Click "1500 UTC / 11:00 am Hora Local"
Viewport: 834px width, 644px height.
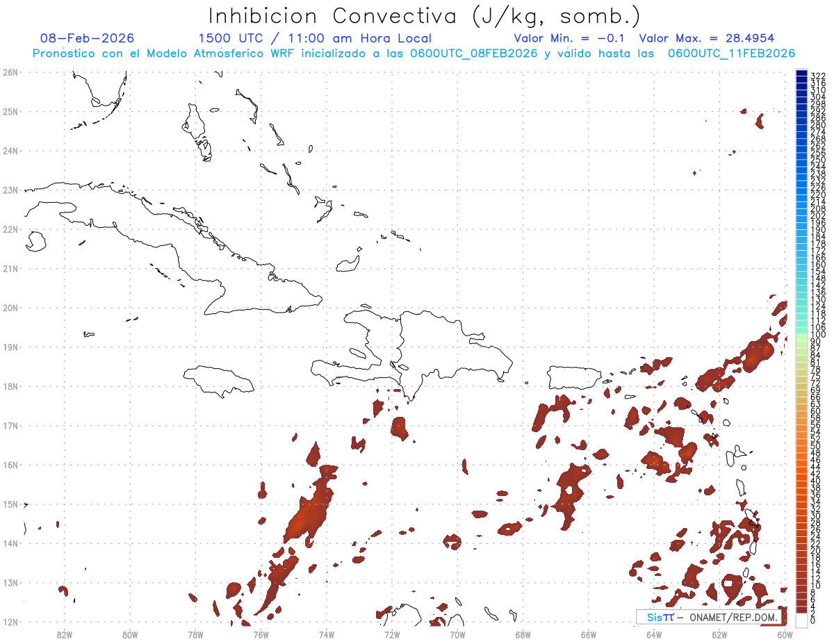[x=315, y=38]
